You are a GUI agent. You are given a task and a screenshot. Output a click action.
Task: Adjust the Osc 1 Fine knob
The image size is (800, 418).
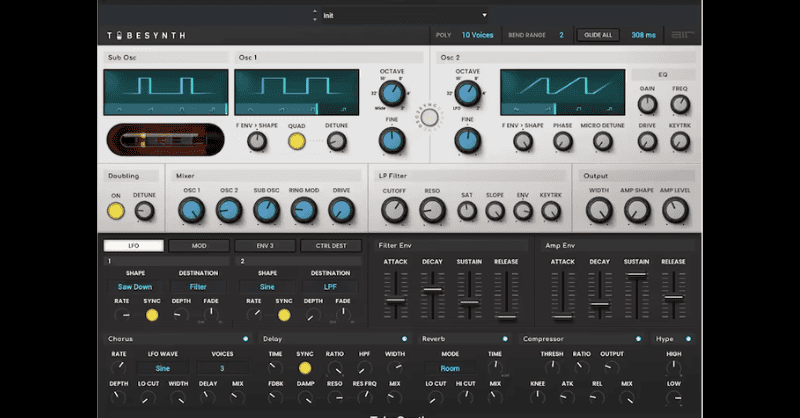(392, 140)
